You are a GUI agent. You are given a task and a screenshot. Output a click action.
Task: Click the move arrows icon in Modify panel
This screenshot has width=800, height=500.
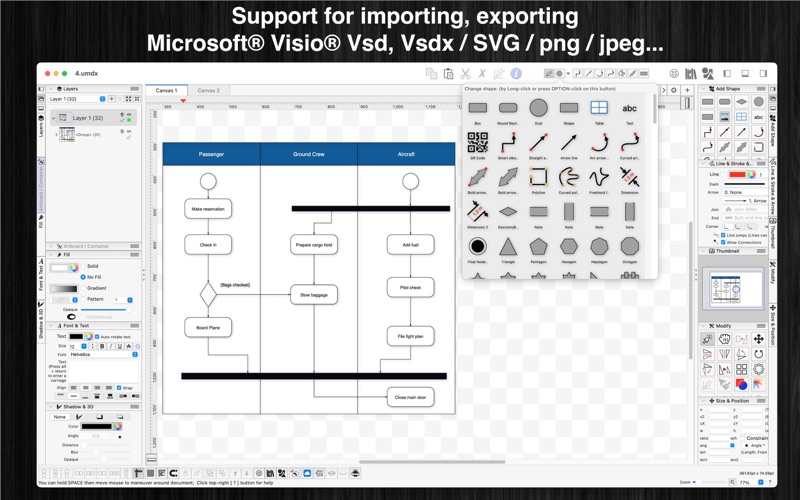[x=758, y=339]
